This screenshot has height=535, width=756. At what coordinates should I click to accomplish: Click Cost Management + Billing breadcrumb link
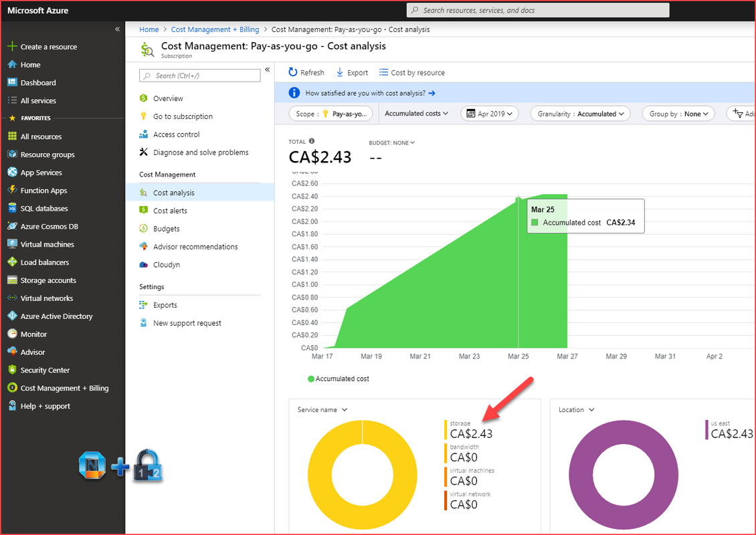coord(215,29)
